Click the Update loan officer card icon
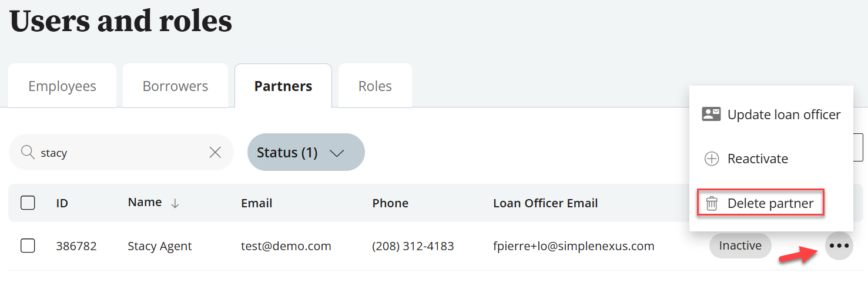This screenshot has height=286, width=868. point(711,115)
